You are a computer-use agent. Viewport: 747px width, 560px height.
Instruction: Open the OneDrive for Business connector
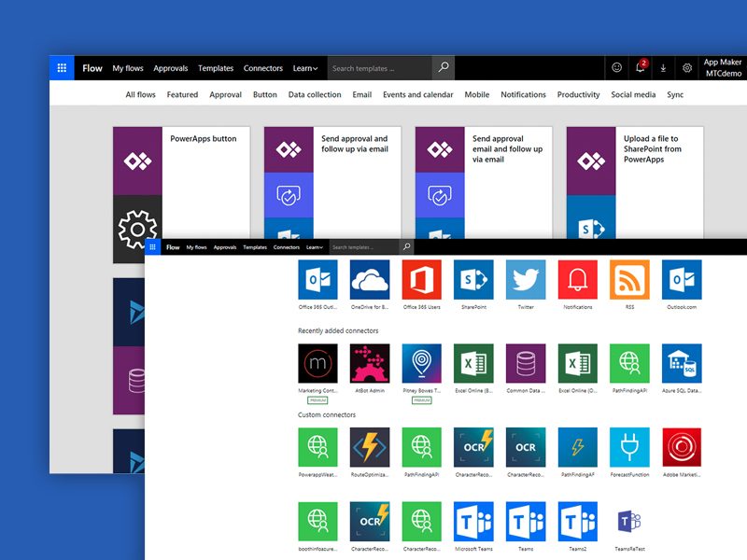pyautogui.click(x=370, y=279)
